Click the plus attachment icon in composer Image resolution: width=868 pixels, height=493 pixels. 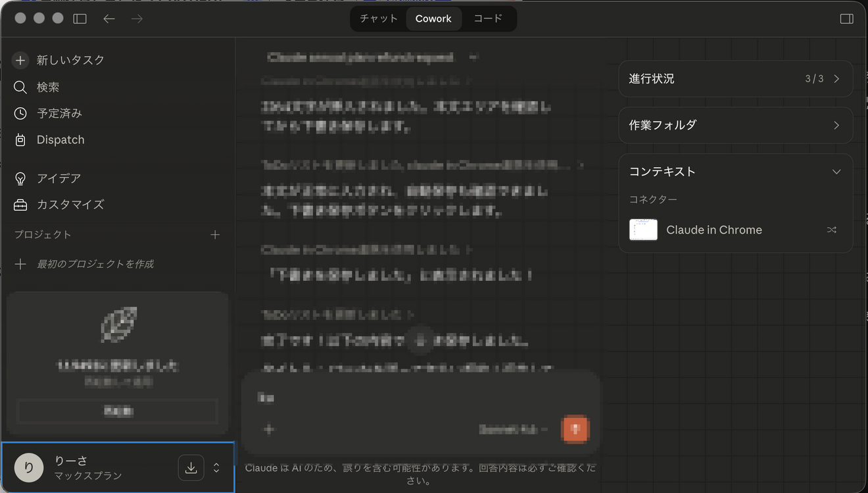[268, 430]
